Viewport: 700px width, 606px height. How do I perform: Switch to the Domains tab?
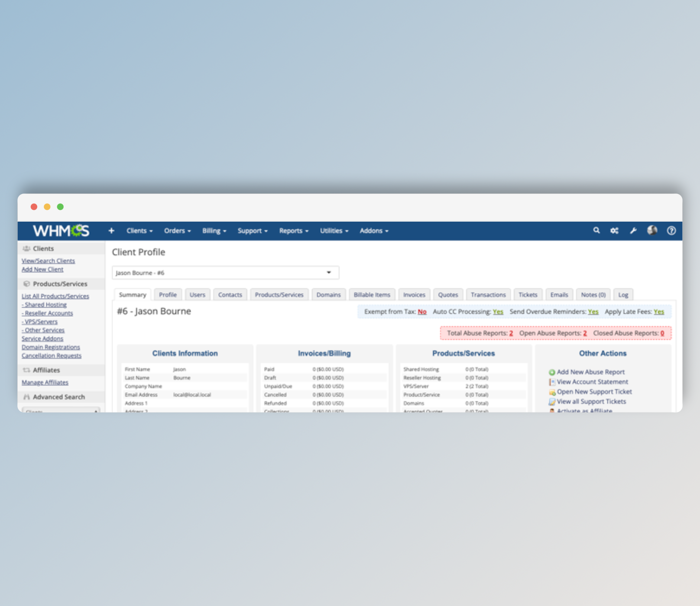(x=329, y=295)
